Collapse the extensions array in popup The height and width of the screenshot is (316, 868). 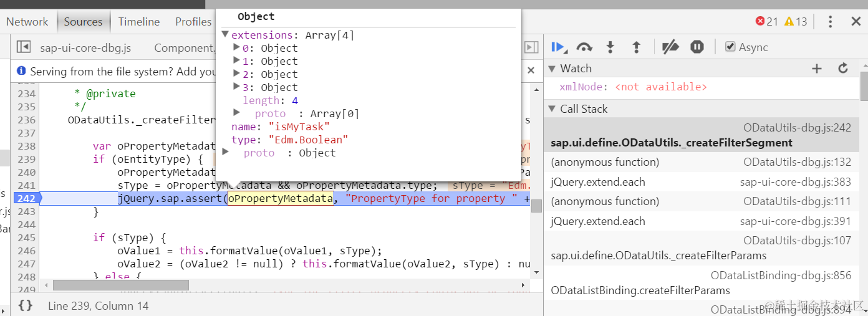225,34
